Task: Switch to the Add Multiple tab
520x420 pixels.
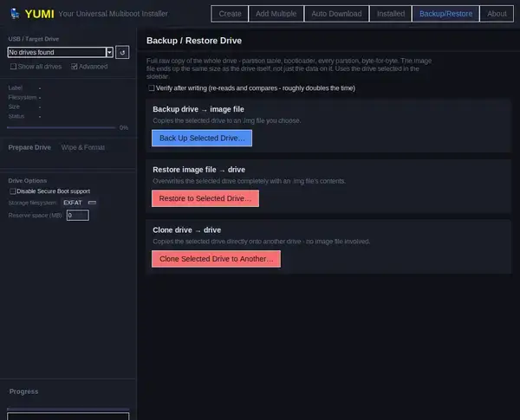Action: pos(276,14)
